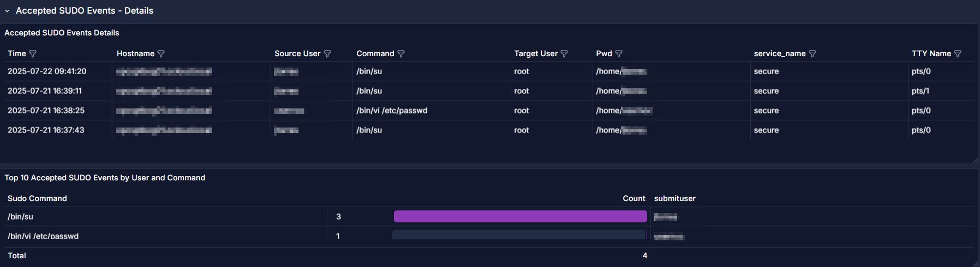Click the TTY Name filter icon
980x267 pixels.
tap(958, 53)
